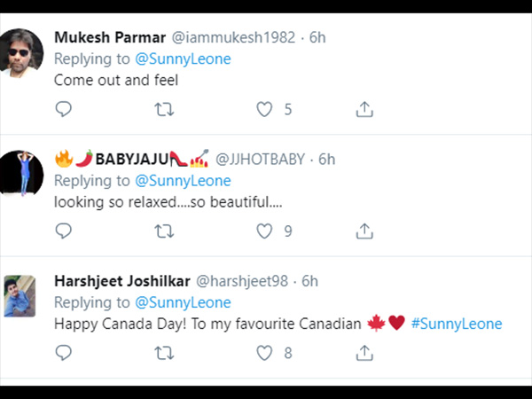Open @SunnyLeone mention in Harshjeet's reply
This screenshot has height=399, width=532.
pos(183,302)
